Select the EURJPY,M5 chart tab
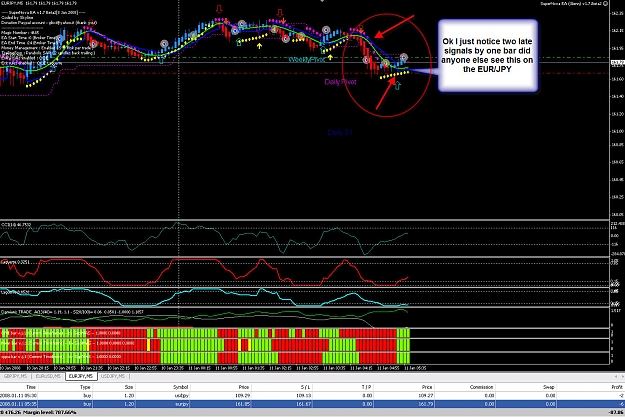The image size is (625, 417). click(x=81, y=376)
